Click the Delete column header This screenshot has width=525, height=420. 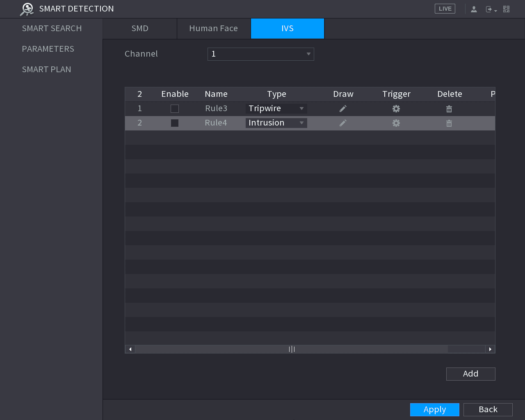[x=450, y=94]
